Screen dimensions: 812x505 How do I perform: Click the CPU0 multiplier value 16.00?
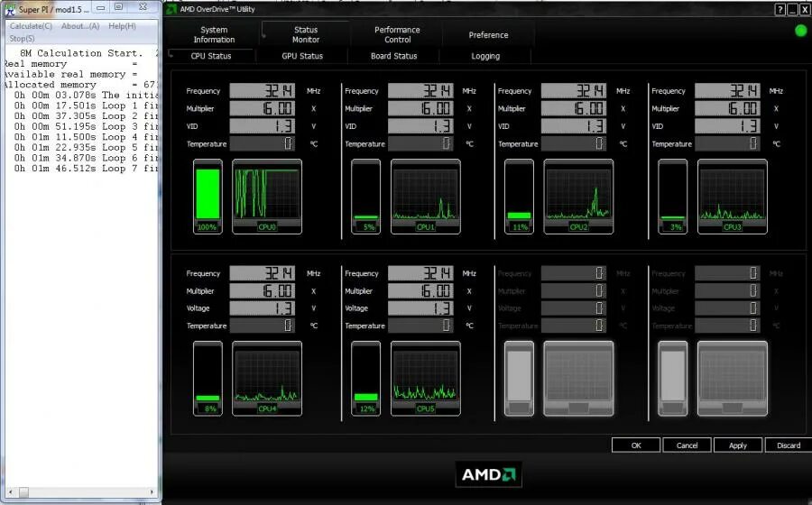pyautogui.click(x=262, y=108)
